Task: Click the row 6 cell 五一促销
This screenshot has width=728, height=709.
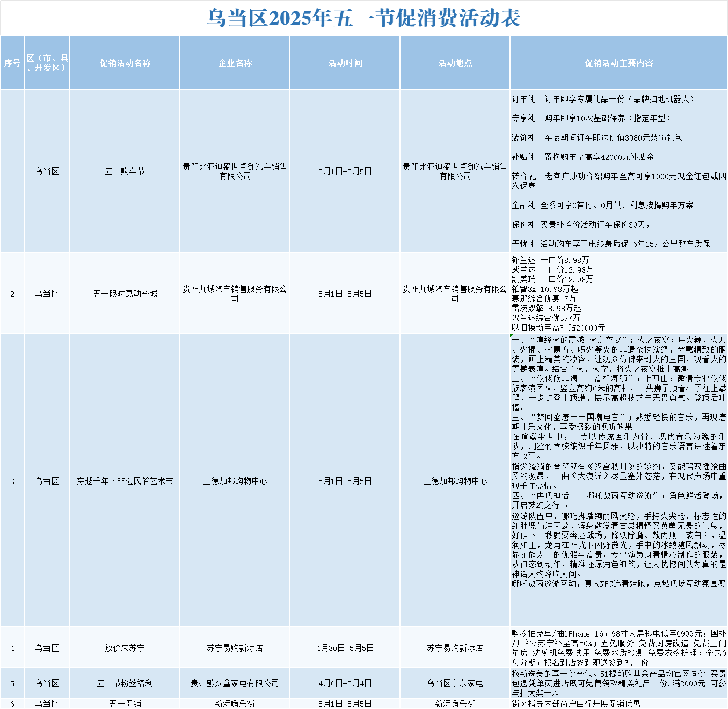Action: click(x=125, y=704)
